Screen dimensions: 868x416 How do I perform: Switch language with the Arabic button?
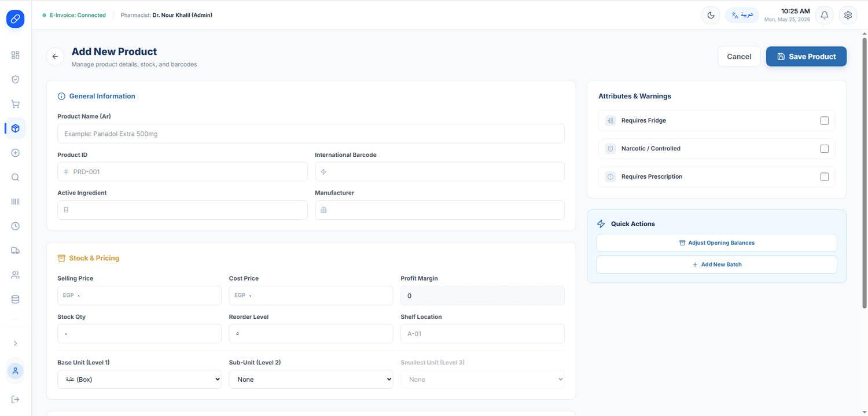tap(742, 15)
